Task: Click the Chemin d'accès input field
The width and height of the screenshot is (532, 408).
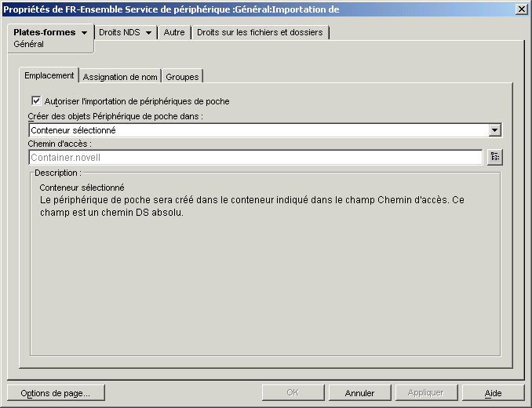Action: [x=256, y=158]
